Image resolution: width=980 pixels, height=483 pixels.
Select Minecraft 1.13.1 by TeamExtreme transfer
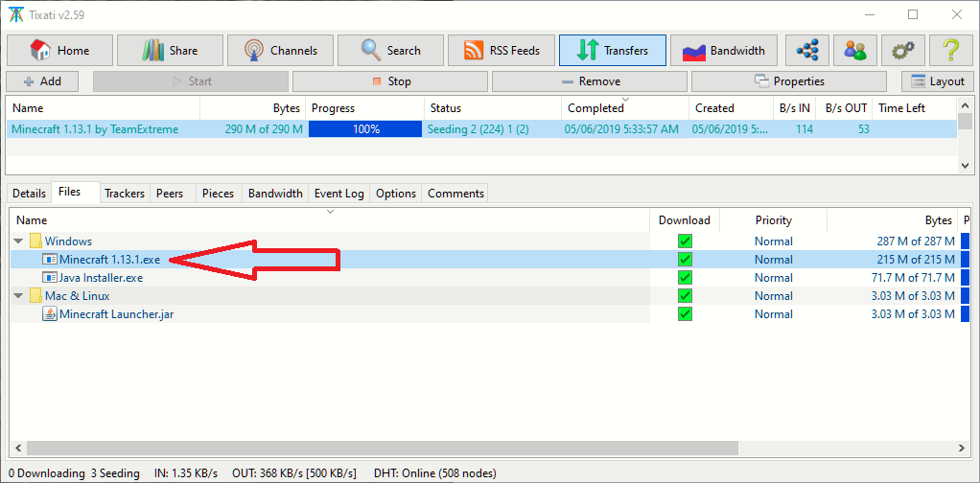tap(481, 129)
